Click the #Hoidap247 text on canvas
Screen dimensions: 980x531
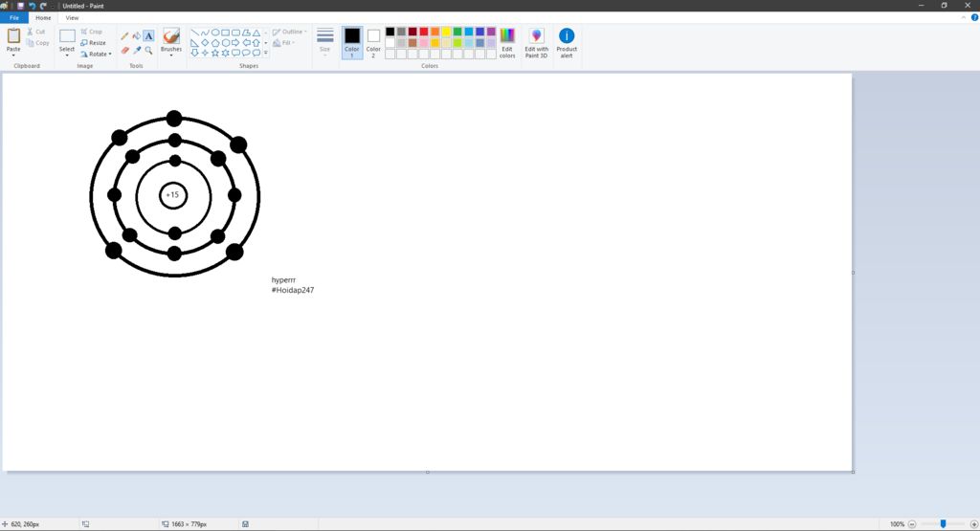(293, 290)
